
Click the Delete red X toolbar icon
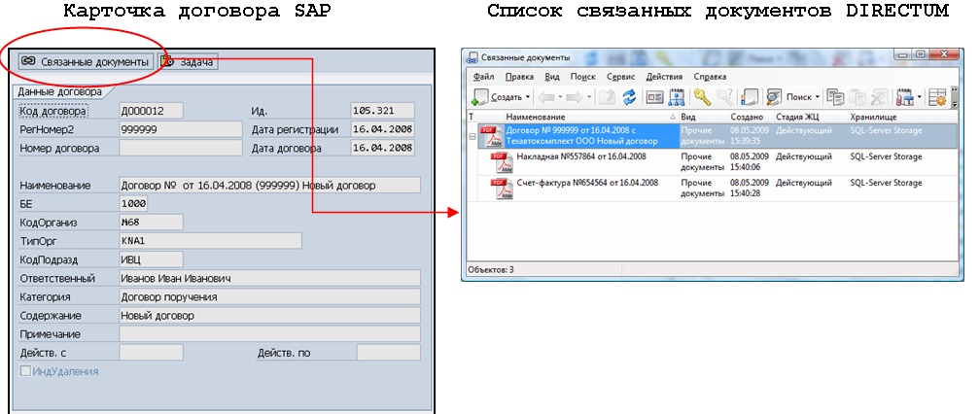coord(880,97)
